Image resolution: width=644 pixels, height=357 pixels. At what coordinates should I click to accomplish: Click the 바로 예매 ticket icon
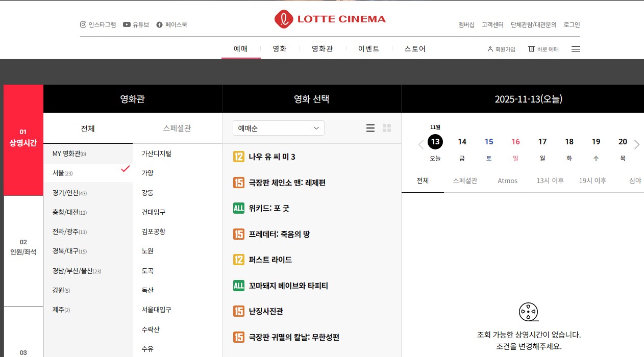[x=532, y=48]
